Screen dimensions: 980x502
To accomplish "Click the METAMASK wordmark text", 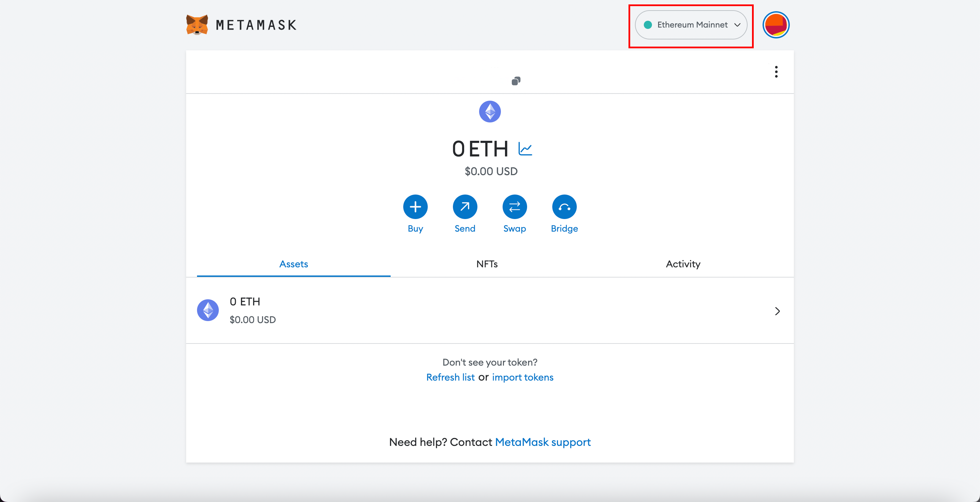I will click(x=256, y=25).
